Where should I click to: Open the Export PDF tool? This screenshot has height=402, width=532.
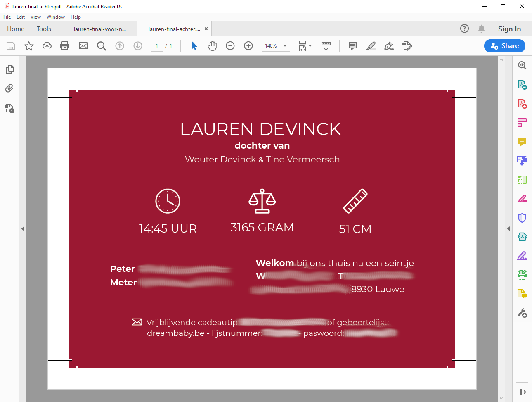pos(522,85)
